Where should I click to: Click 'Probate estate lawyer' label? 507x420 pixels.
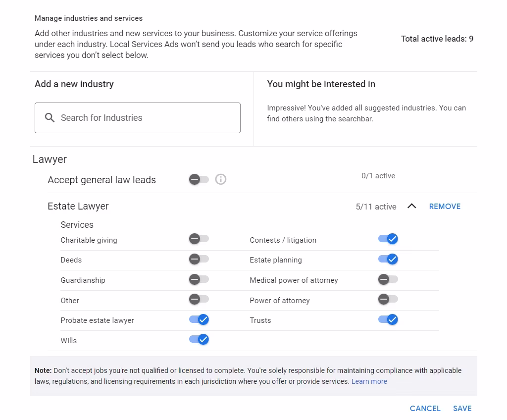(x=97, y=320)
